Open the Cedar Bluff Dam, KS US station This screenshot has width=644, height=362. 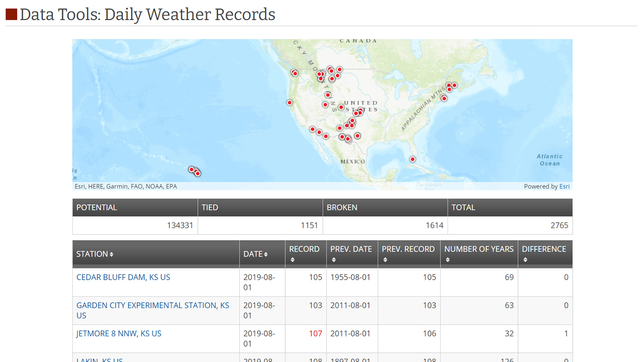point(123,277)
